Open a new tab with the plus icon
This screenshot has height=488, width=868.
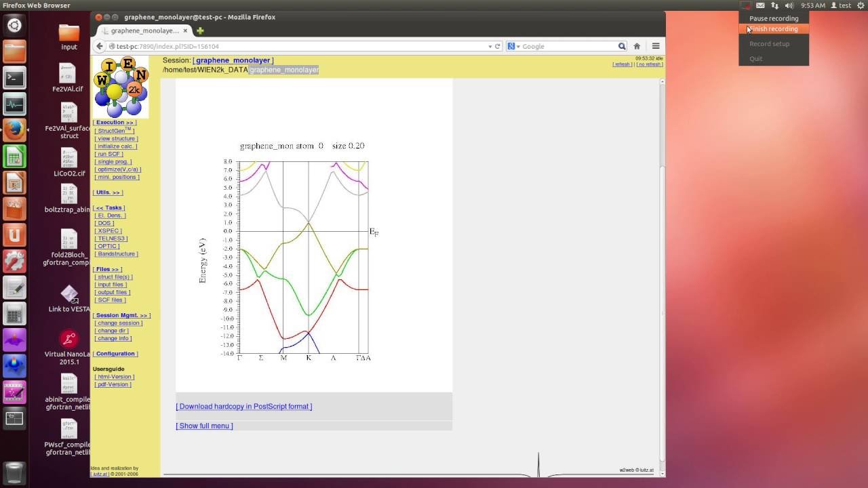(200, 30)
